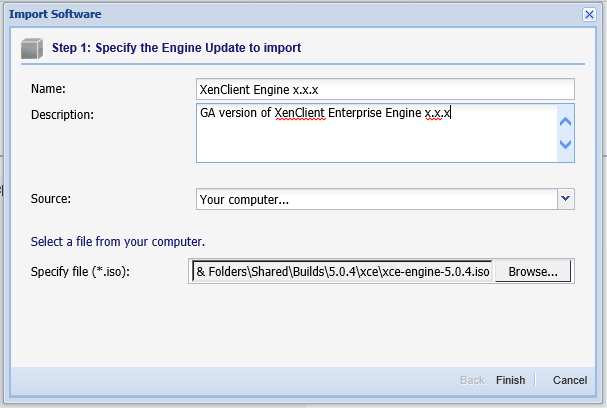Open the Source combo box showing 'Your computer...'

(x=376, y=199)
